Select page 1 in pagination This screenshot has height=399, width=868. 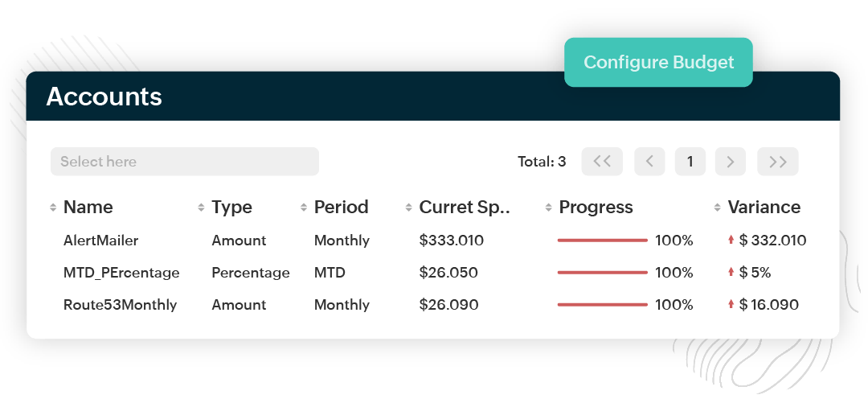[x=690, y=162]
